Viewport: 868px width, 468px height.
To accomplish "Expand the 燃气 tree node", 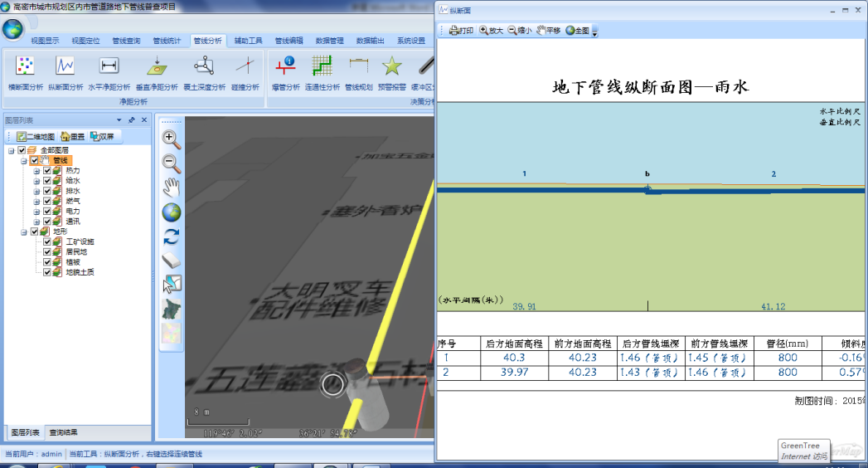I will (x=36, y=202).
